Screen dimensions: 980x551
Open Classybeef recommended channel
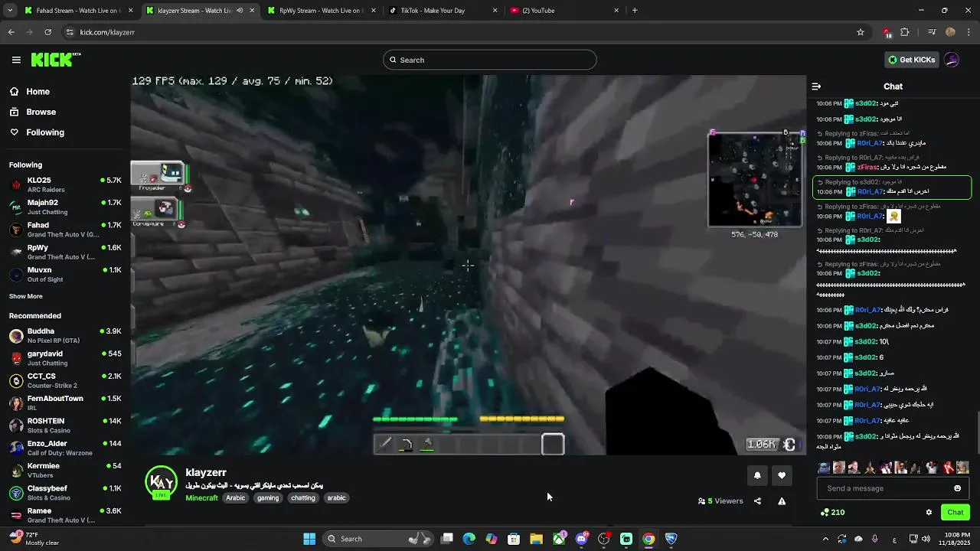pos(65,493)
